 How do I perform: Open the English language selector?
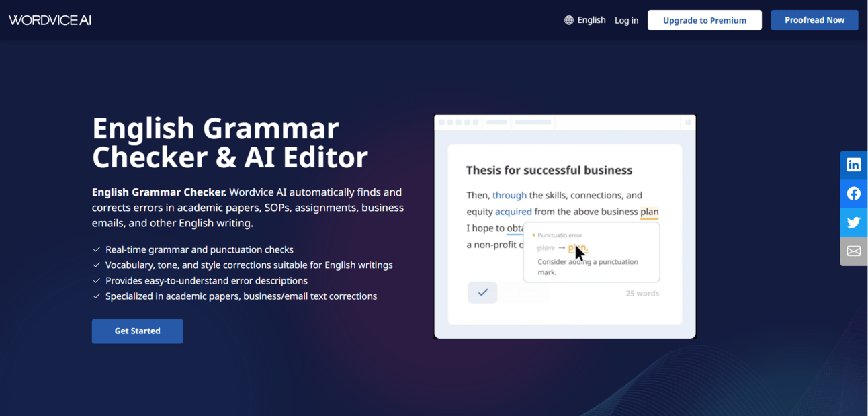point(585,20)
